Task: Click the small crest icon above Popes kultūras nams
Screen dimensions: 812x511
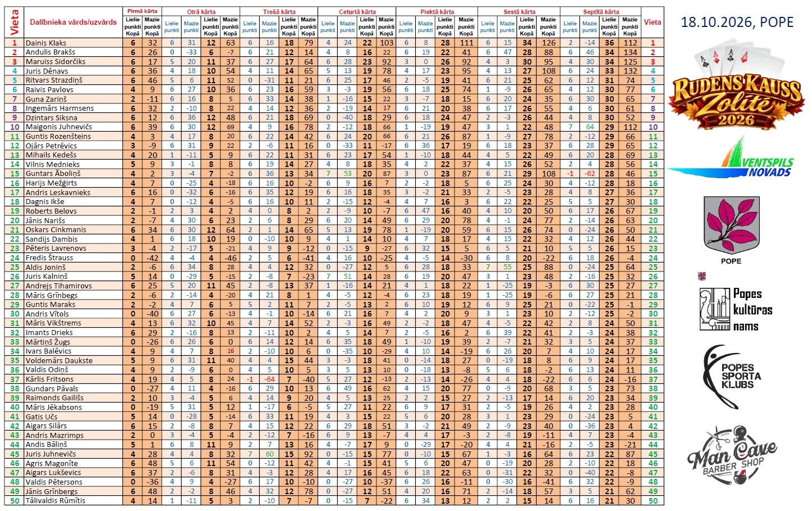Action: coord(701,276)
